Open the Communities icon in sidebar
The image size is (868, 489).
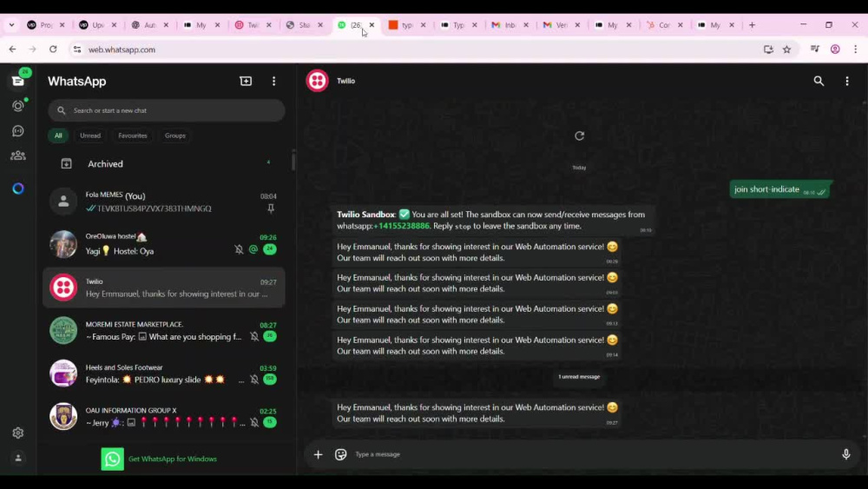[17, 155]
